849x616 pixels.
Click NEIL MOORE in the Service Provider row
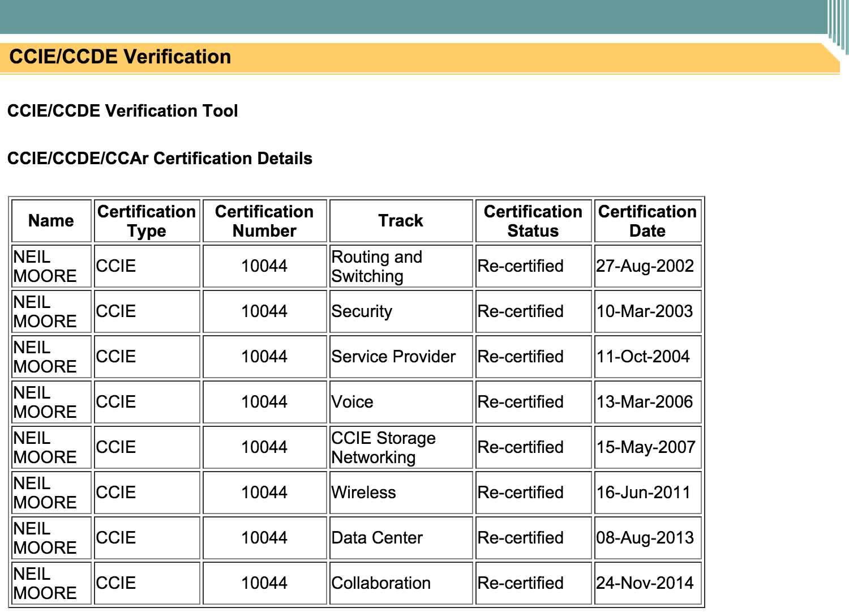click(45, 357)
